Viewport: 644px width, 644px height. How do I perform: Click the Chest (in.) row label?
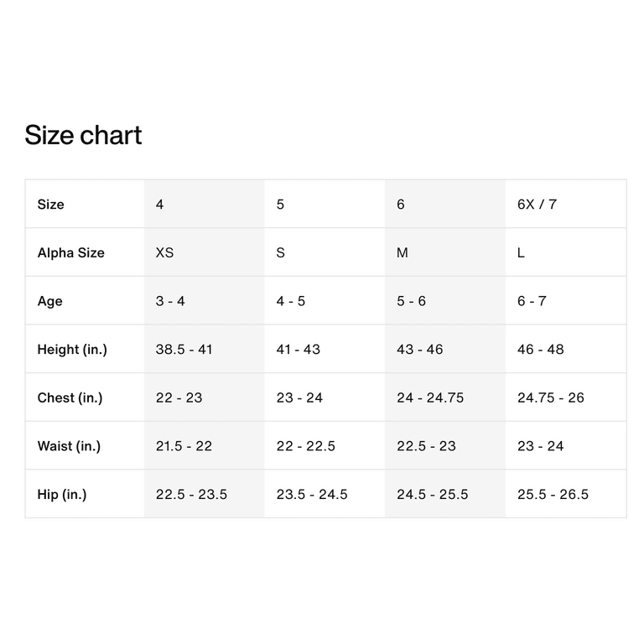70,397
